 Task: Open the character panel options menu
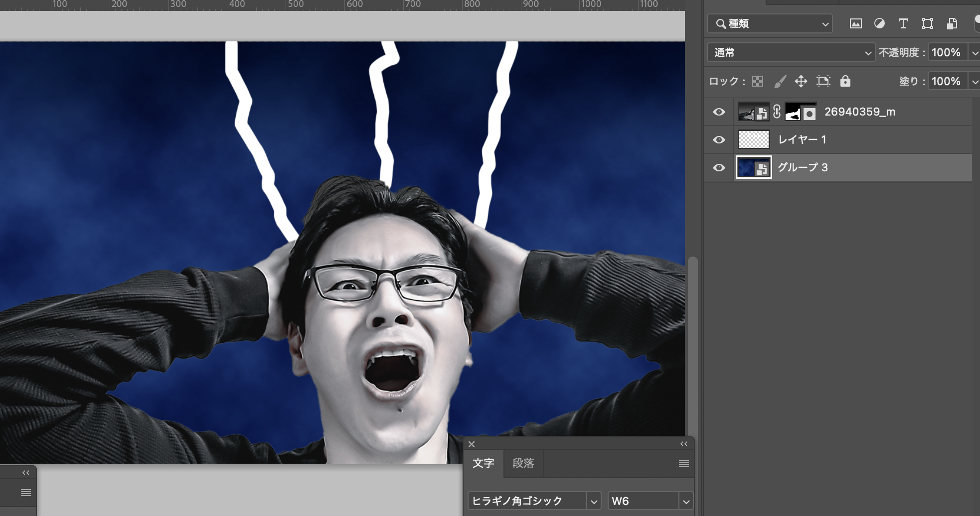[683, 464]
